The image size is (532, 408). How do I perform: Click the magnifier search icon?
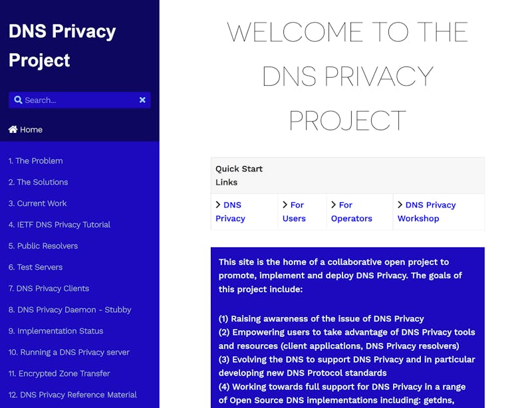[x=19, y=100]
